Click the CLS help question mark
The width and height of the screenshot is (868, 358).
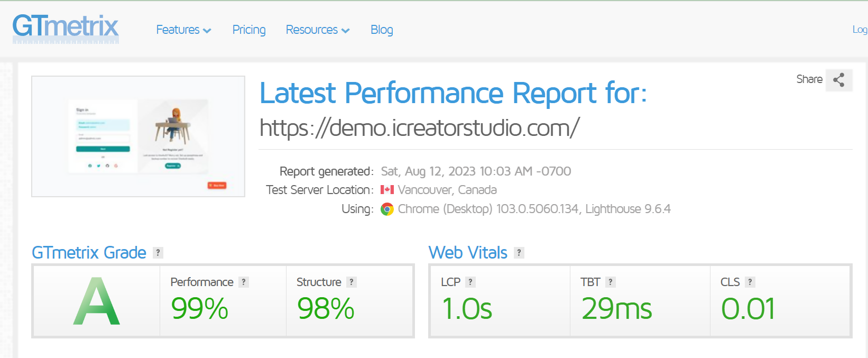(x=750, y=282)
